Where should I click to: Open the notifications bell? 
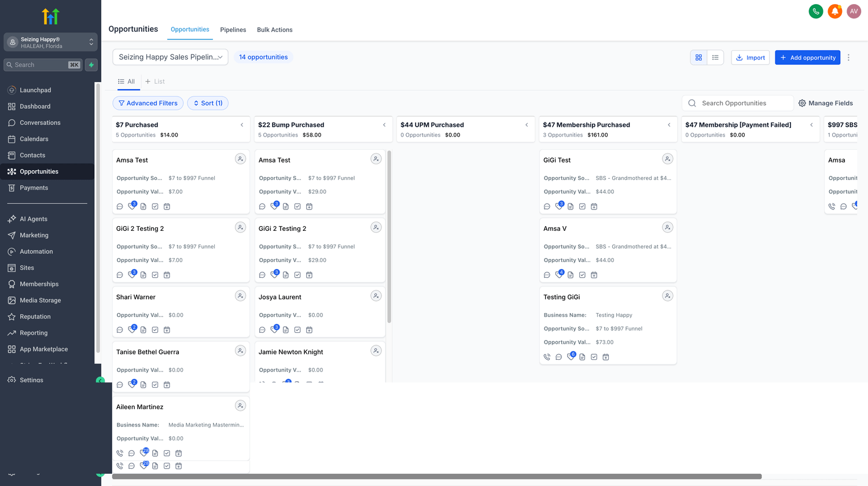point(834,11)
